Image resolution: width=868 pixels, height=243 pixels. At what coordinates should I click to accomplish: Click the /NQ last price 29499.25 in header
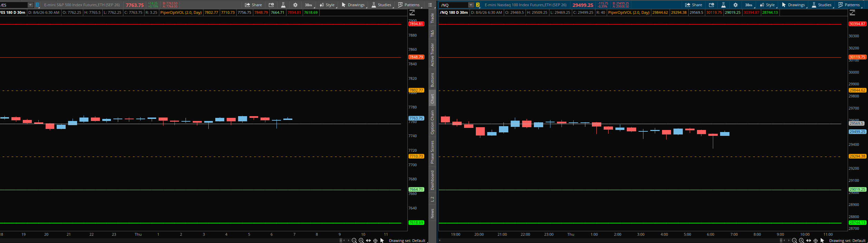pos(583,5)
